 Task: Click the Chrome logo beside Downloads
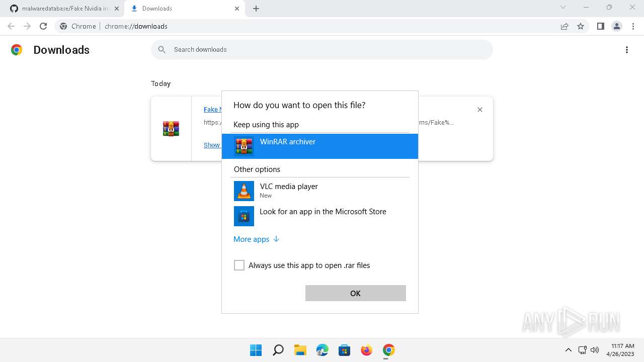click(x=17, y=50)
